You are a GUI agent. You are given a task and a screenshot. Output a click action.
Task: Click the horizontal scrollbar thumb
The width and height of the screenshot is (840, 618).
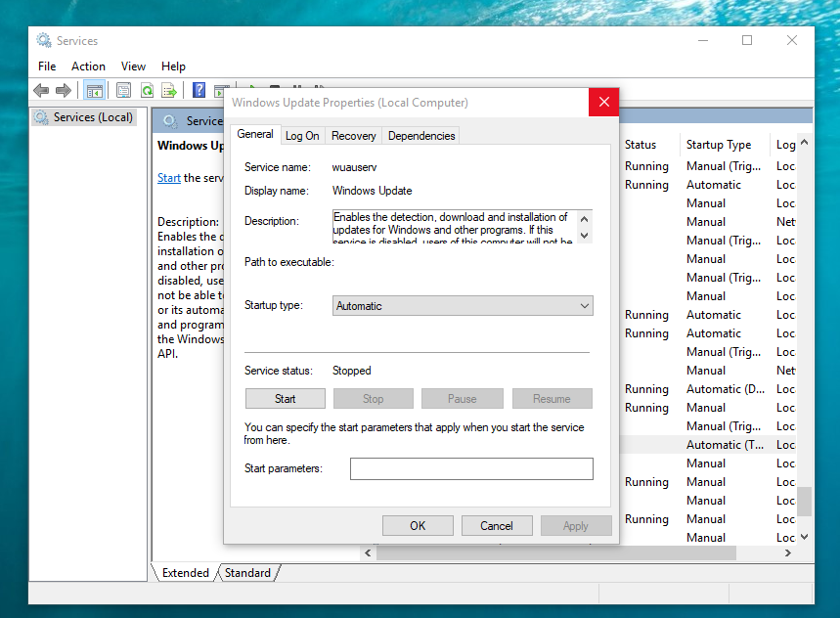(556, 553)
